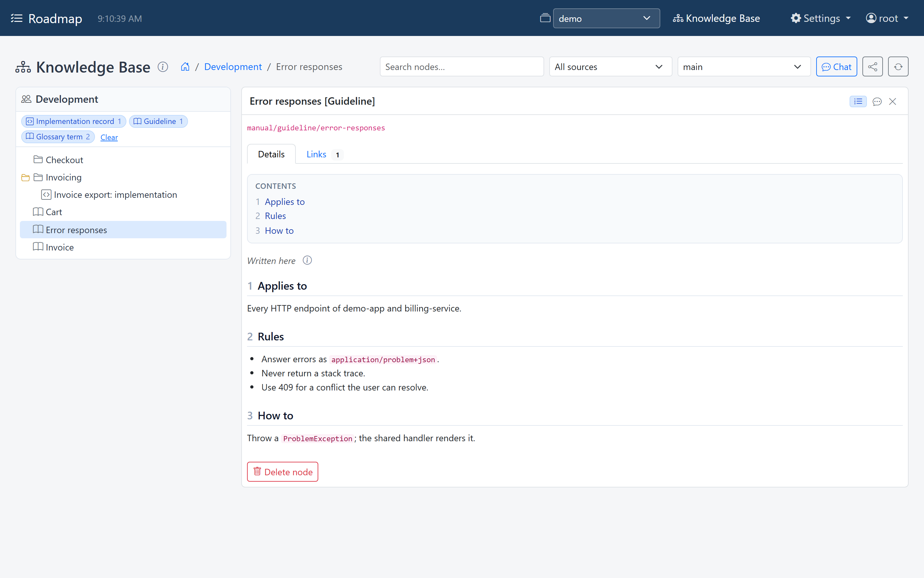Expand the Settings menu
Viewport: 924px width, 578px height.
821,18
